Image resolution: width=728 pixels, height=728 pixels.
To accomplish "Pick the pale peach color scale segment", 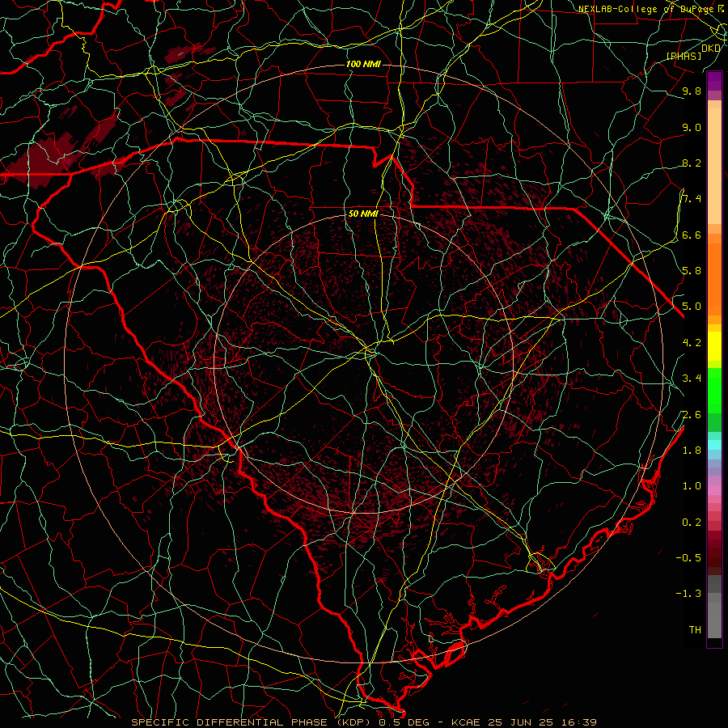I will point(714,165).
